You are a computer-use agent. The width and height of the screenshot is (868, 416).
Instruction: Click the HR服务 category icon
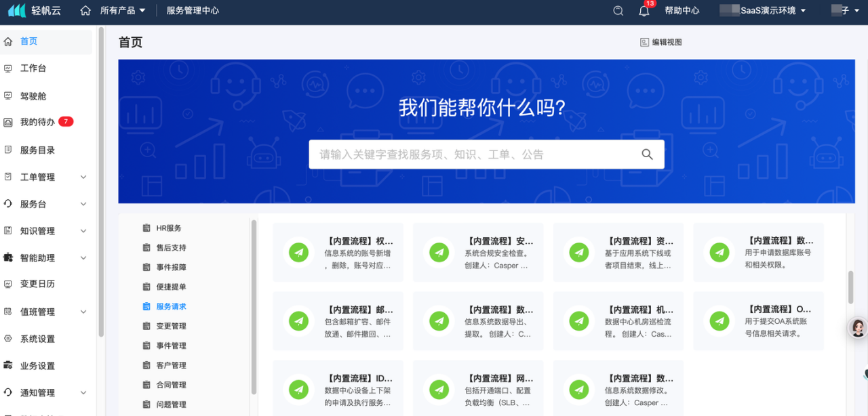146,228
